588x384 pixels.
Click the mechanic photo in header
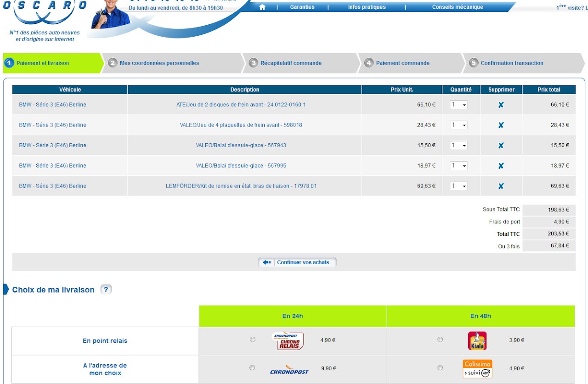[110, 14]
